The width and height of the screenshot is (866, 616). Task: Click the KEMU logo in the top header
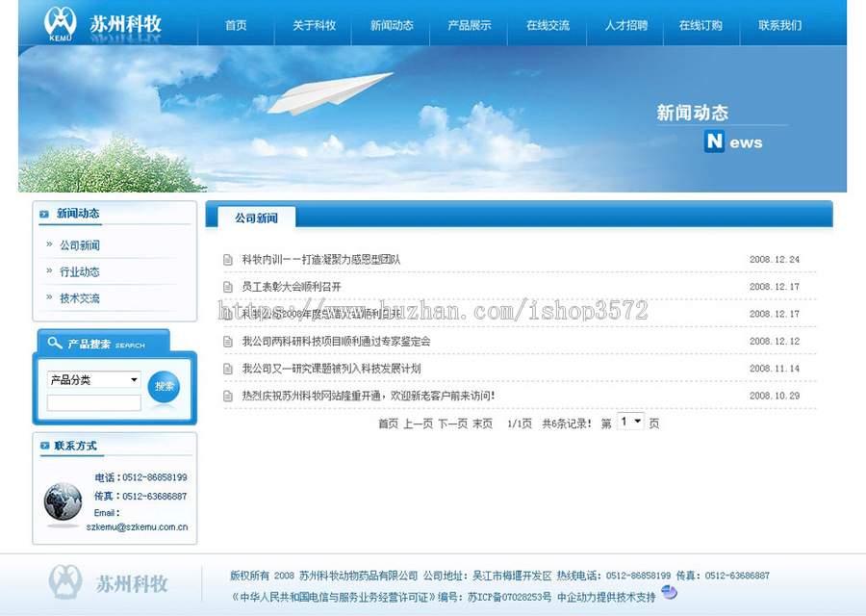tap(63, 24)
